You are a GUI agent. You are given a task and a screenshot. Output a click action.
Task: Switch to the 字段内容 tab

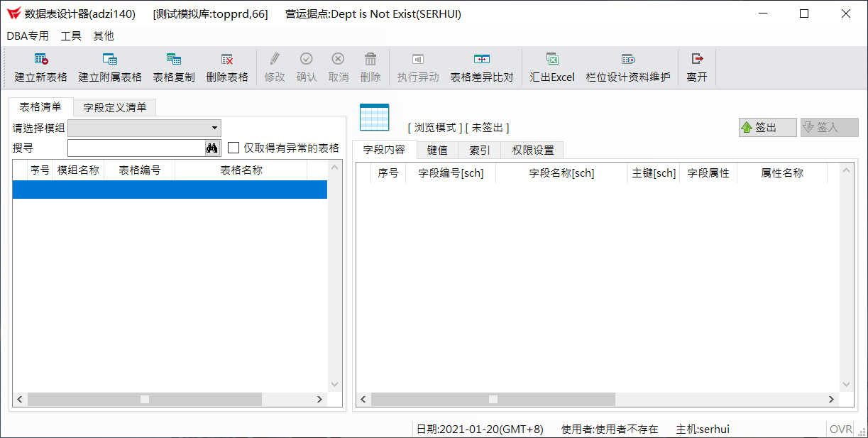point(384,150)
